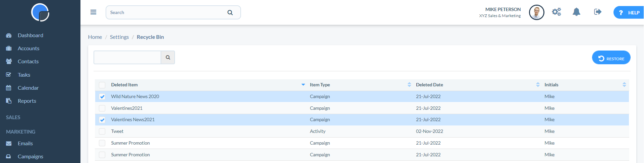Open the notifications bell icon
The width and height of the screenshot is (644, 163).
click(576, 12)
